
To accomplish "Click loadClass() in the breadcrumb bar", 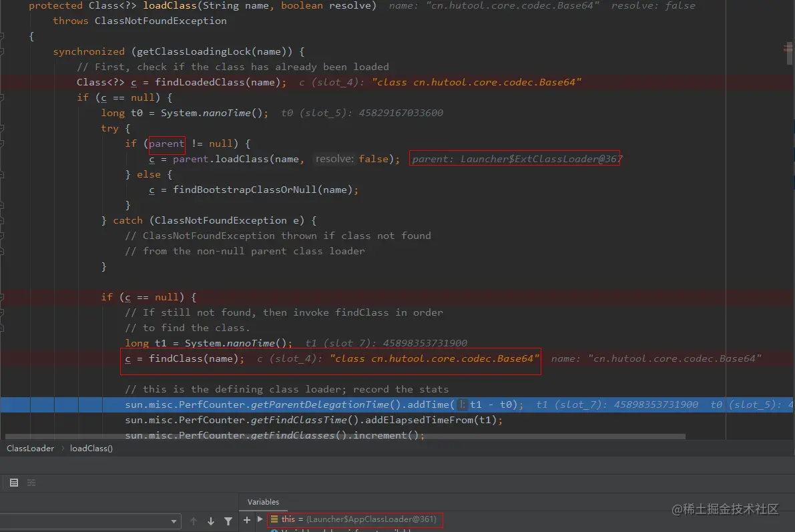I will point(91,449).
